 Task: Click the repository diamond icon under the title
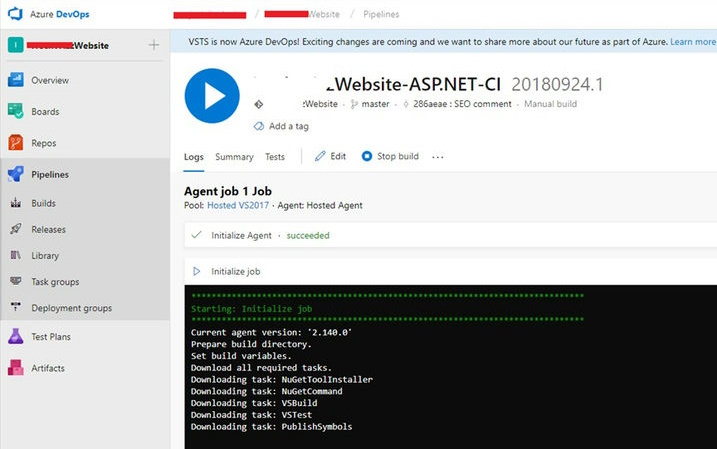click(259, 104)
